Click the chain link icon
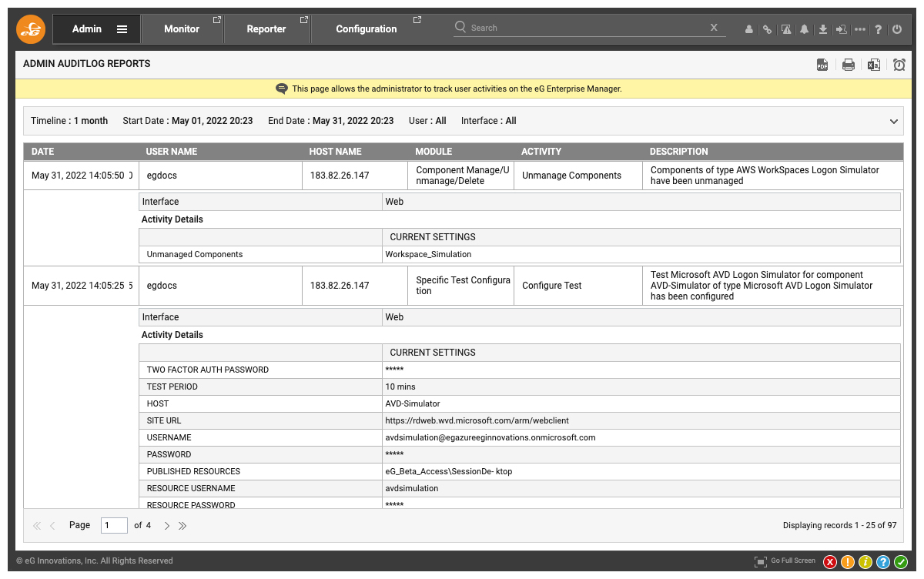Screen dimensions: 924x579 pos(767,29)
